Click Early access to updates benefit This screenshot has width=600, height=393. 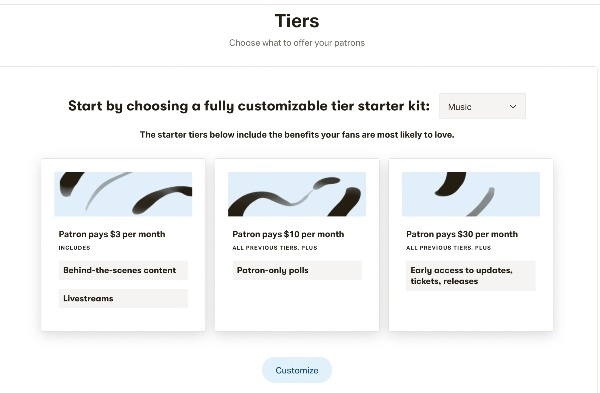[x=471, y=276]
